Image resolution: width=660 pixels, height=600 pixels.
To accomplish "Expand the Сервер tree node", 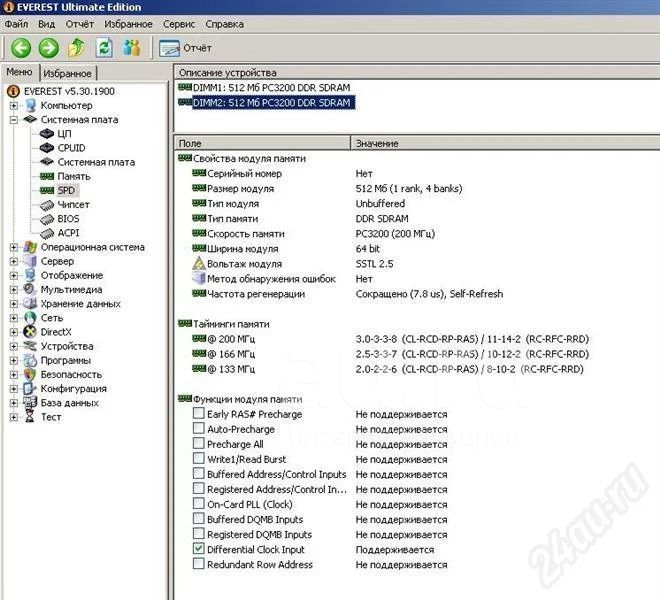I will coord(14,261).
